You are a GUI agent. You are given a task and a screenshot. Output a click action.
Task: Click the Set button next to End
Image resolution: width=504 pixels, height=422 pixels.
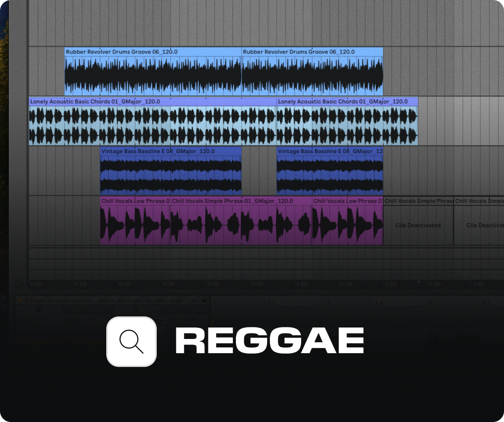click(x=100, y=320)
